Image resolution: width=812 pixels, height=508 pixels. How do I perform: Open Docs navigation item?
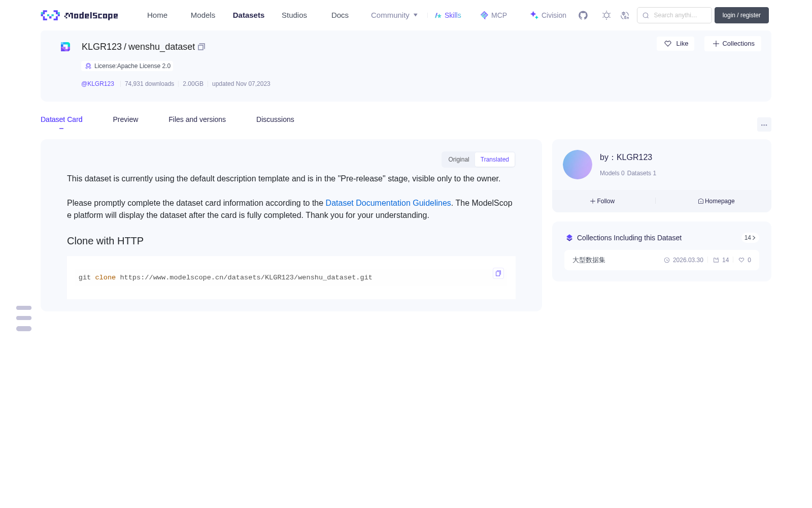(340, 15)
